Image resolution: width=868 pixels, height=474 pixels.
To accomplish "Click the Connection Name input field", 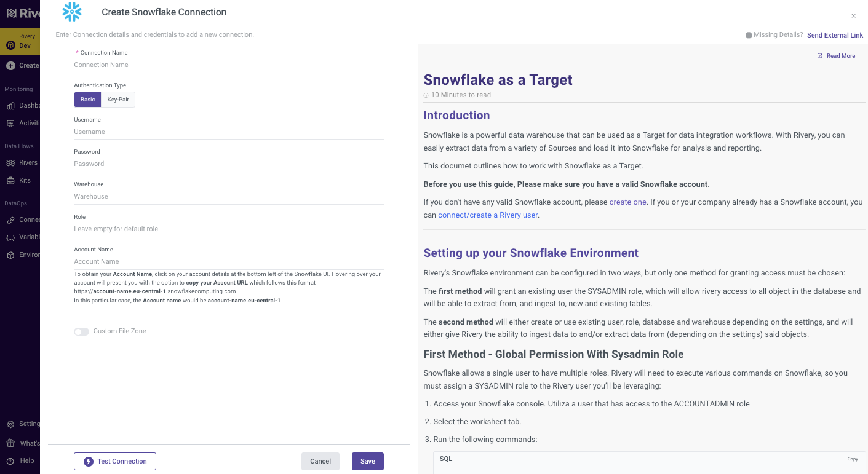I will (x=229, y=65).
